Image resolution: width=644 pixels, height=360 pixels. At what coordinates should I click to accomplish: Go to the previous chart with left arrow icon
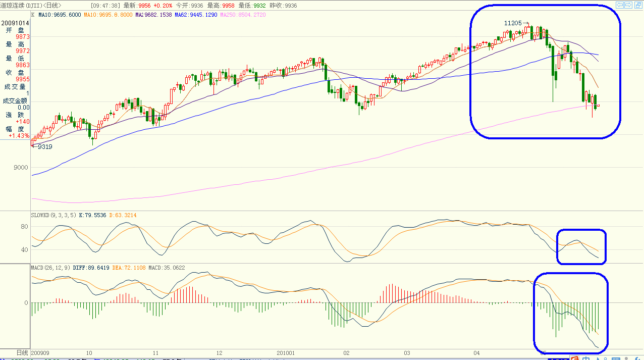tap(619, 5)
